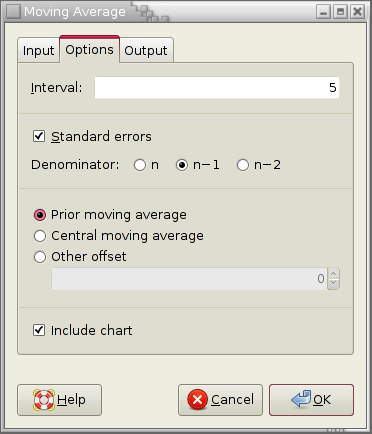Switch to the Output tab
372x434 pixels.
pos(146,51)
